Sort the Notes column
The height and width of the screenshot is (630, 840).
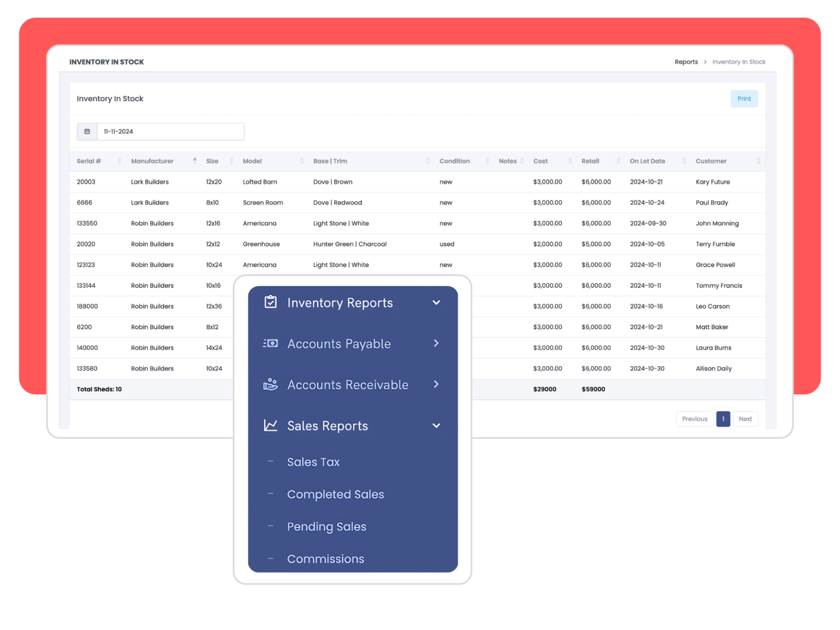tap(522, 161)
